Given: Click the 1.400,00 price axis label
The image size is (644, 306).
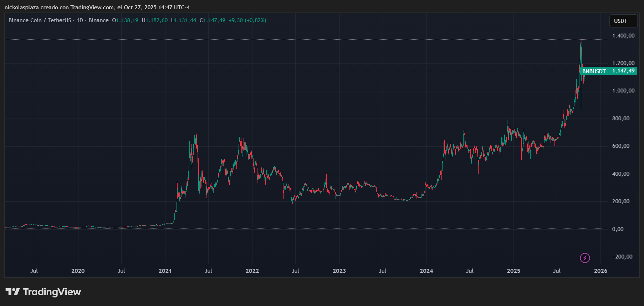Looking at the screenshot, I should click(623, 36).
